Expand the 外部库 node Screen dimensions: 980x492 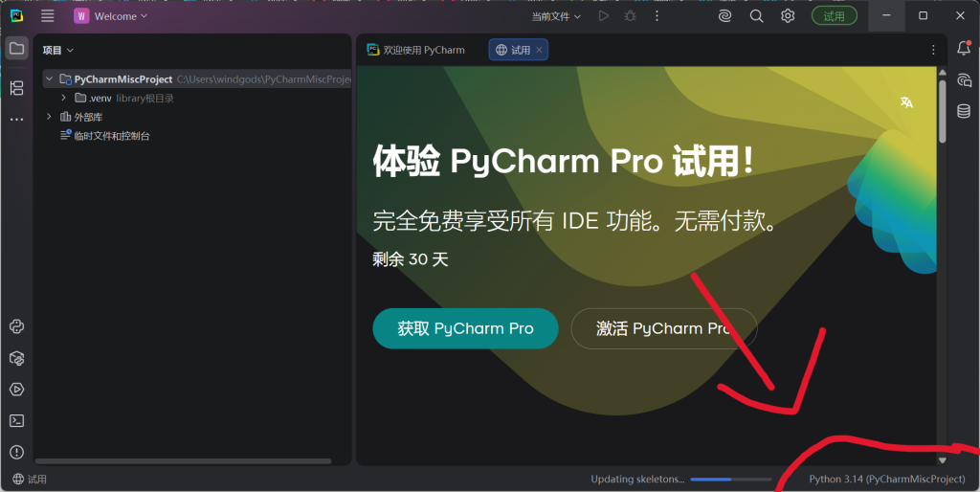tap(49, 117)
